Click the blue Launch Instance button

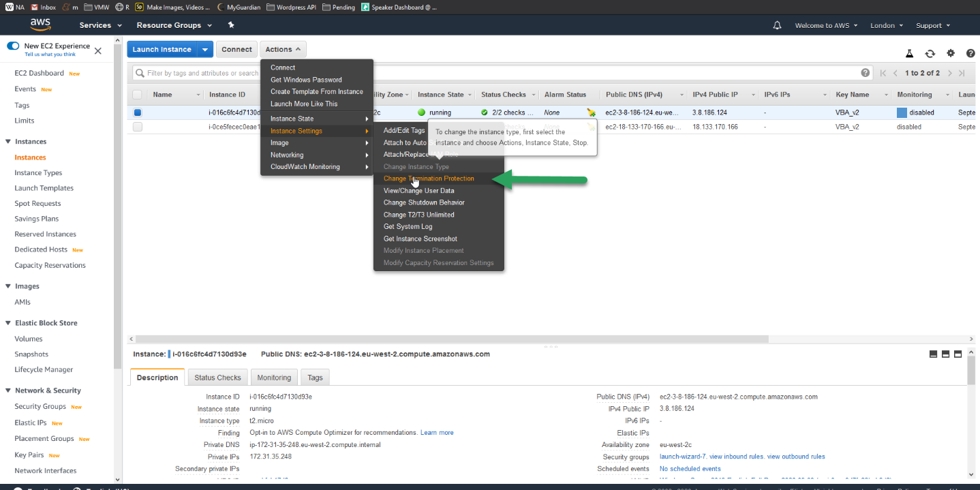162,49
